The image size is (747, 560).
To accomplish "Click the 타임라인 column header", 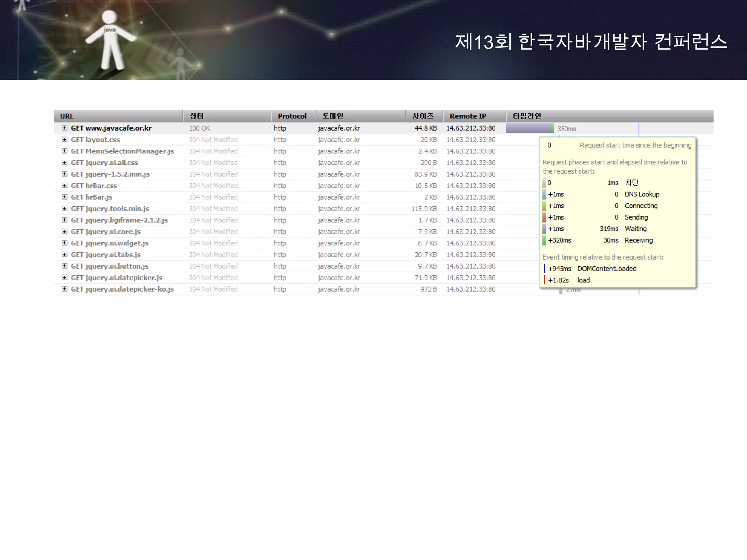I will (610, 116).
